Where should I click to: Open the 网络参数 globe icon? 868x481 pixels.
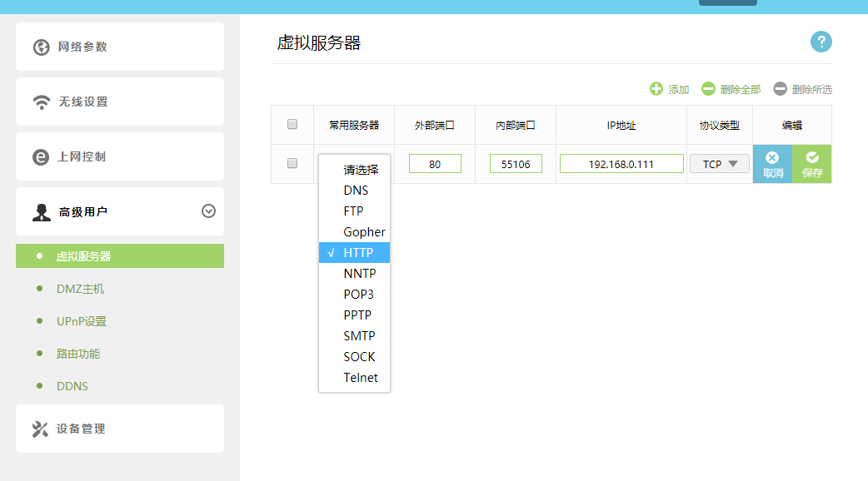[x=41, y=47]
